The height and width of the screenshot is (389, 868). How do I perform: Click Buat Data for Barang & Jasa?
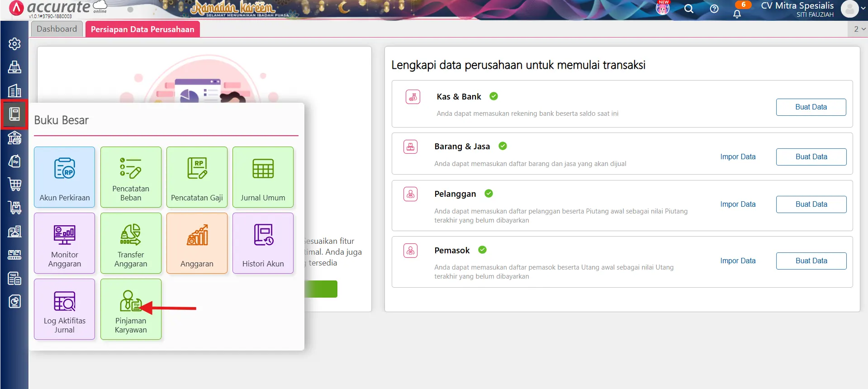[x=811, y=157]
